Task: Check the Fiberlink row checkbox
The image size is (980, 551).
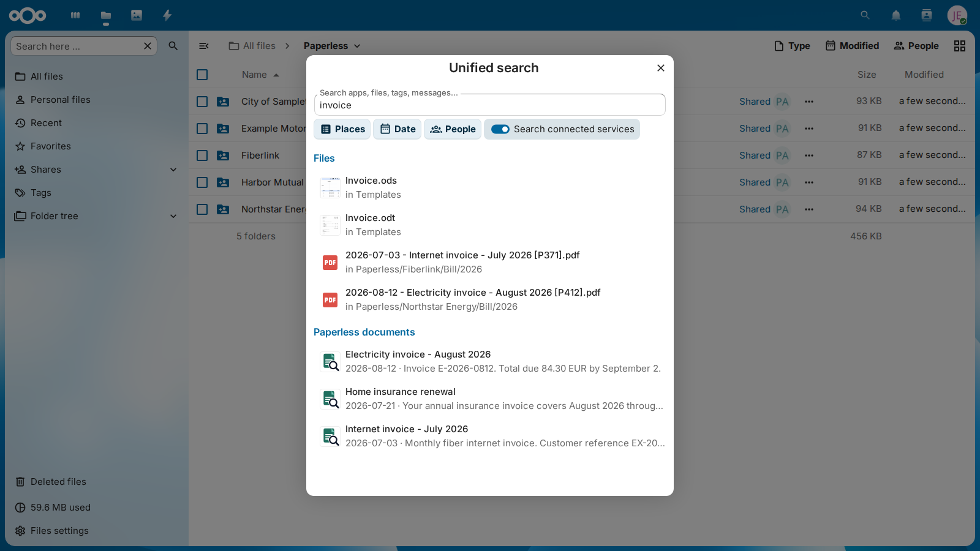Action: pos(202,156)
